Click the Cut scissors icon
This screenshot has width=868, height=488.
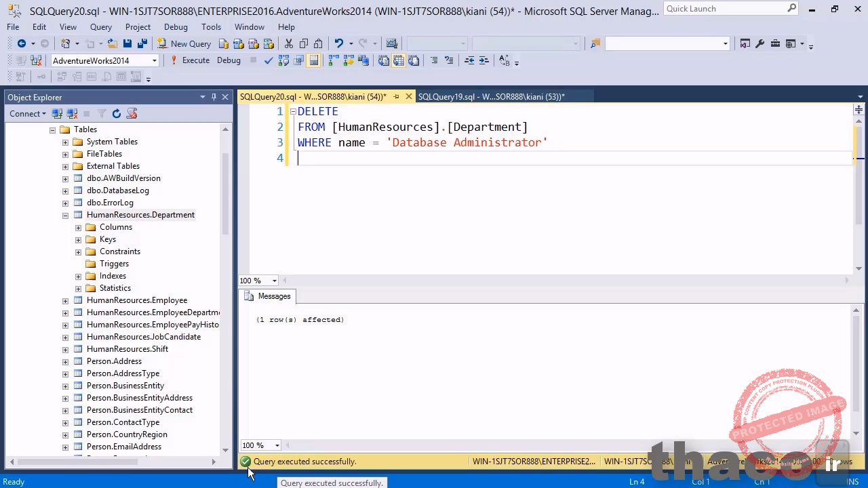(289, 43)
